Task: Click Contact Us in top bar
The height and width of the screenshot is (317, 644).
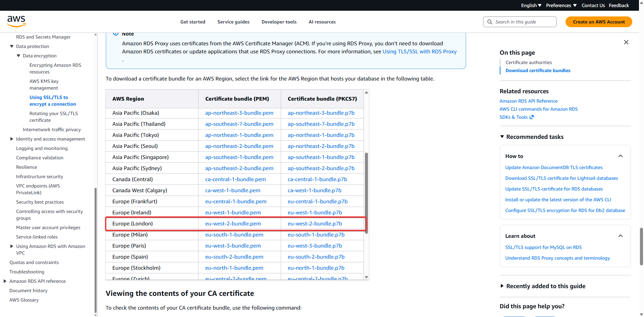Action: 593,5
